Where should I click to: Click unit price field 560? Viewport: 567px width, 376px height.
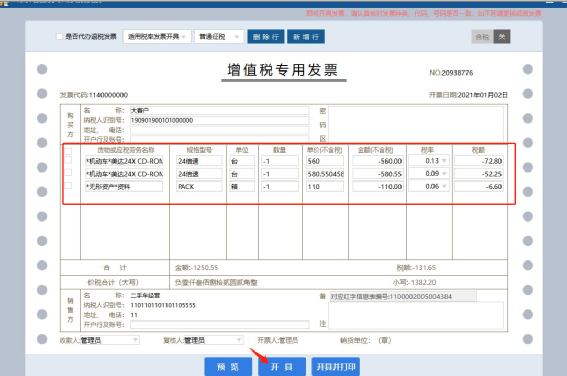(325, 161)
